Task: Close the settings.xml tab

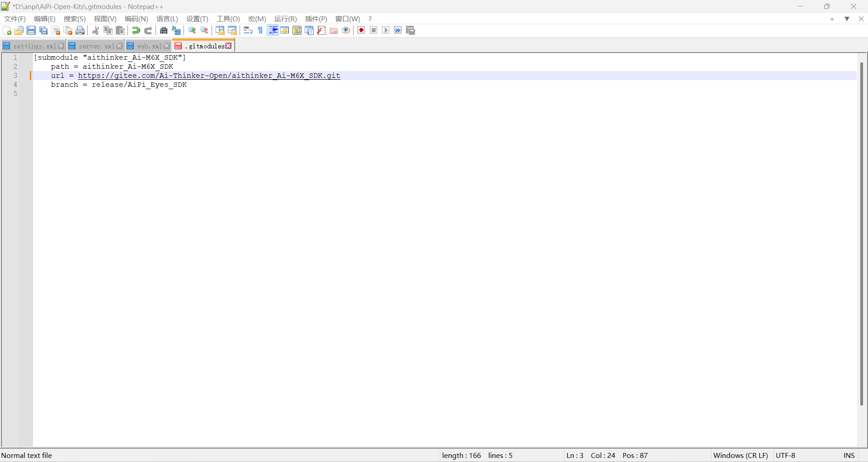Action: tap(61, 46)
